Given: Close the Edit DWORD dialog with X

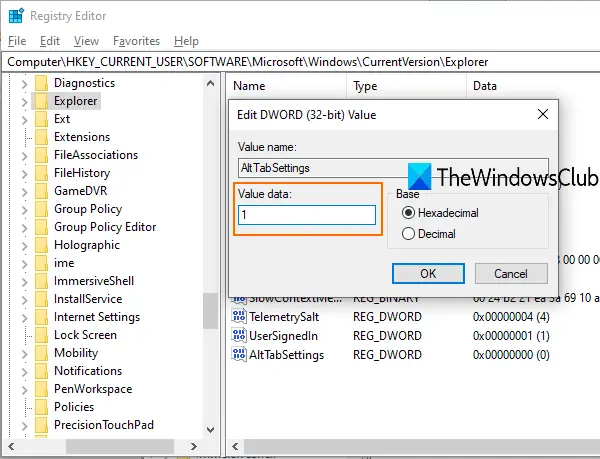Looking at the screenshot, I should pyautogui.click(x=543, y=114).
